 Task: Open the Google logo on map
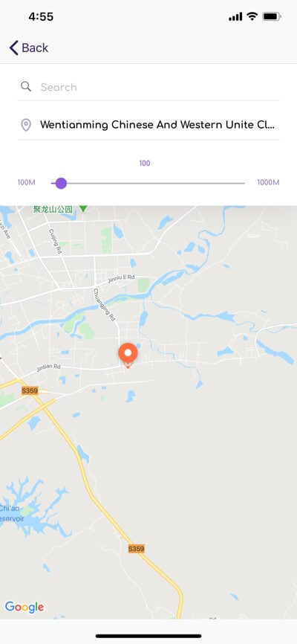pyautogui.click(x=25, y=607)
